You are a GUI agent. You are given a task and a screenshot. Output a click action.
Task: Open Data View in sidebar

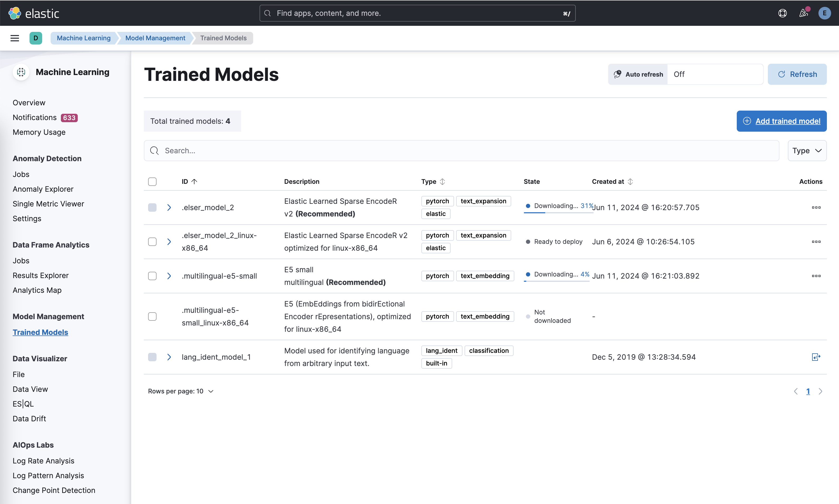(x=30, y=389)
